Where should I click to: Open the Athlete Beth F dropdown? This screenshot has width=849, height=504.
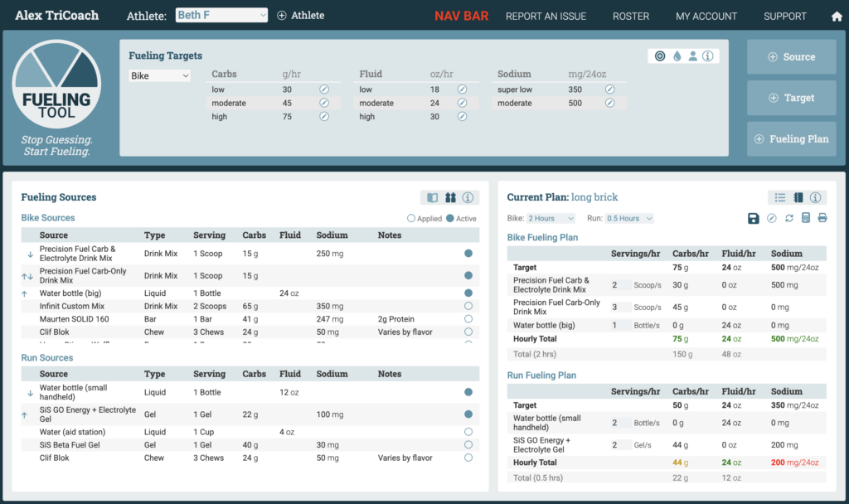point(221,15)
